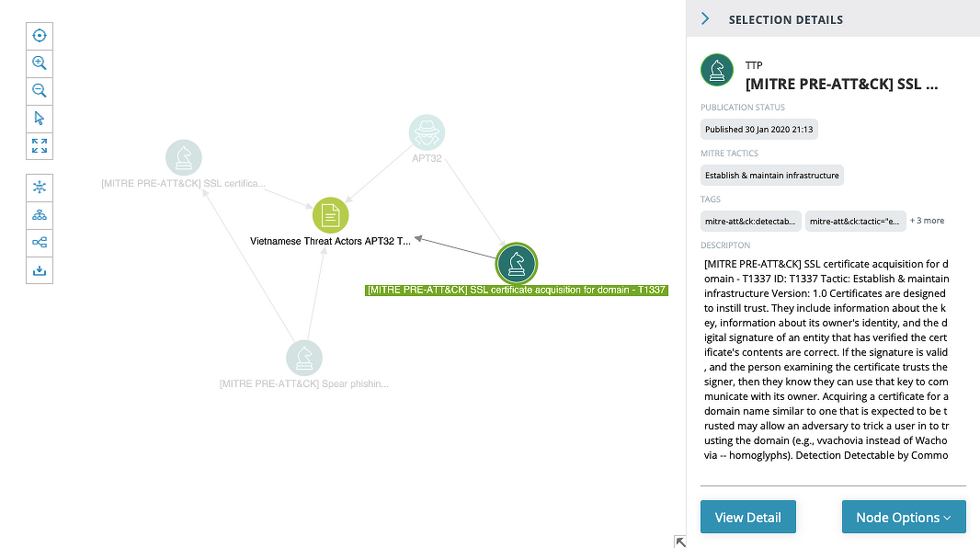Select the pointer selection tool

pyautogui.click(x=40, y=118)
